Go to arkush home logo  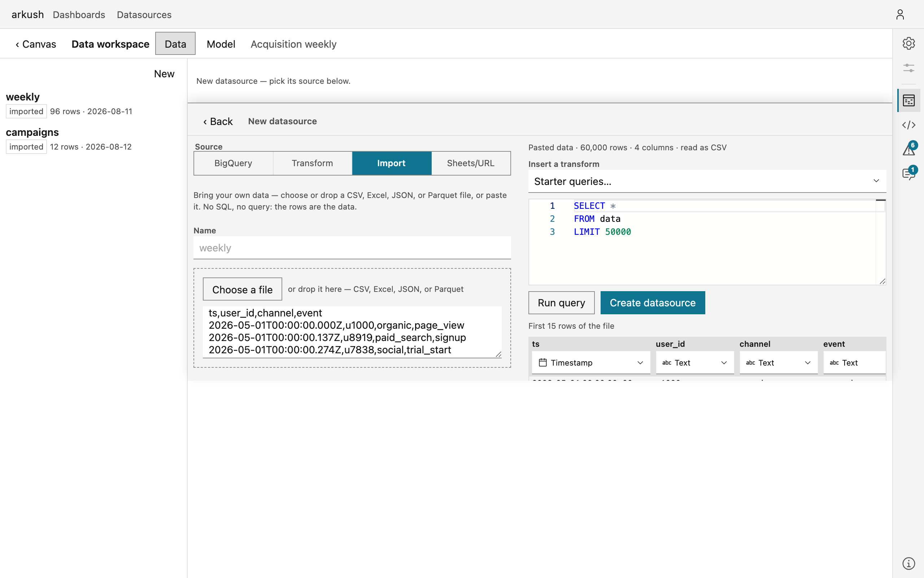pyautogui.click(x=27, y=14)
